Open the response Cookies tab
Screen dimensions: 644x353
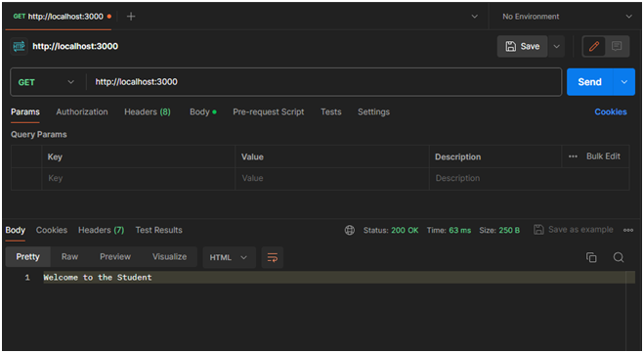click(x=52, y=230)
